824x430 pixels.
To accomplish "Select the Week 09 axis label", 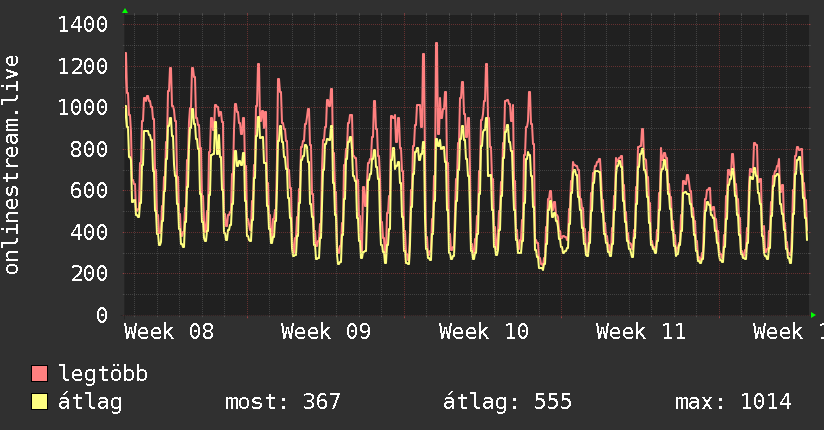I will tap(326, 332).
